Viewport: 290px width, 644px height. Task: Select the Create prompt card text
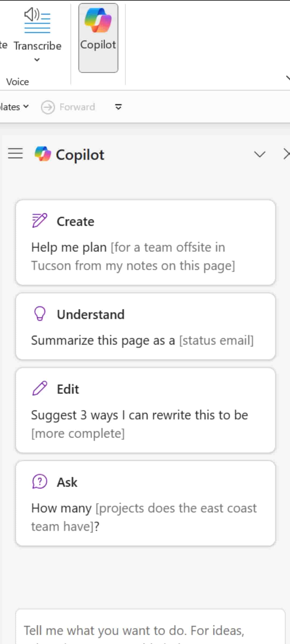133,256
